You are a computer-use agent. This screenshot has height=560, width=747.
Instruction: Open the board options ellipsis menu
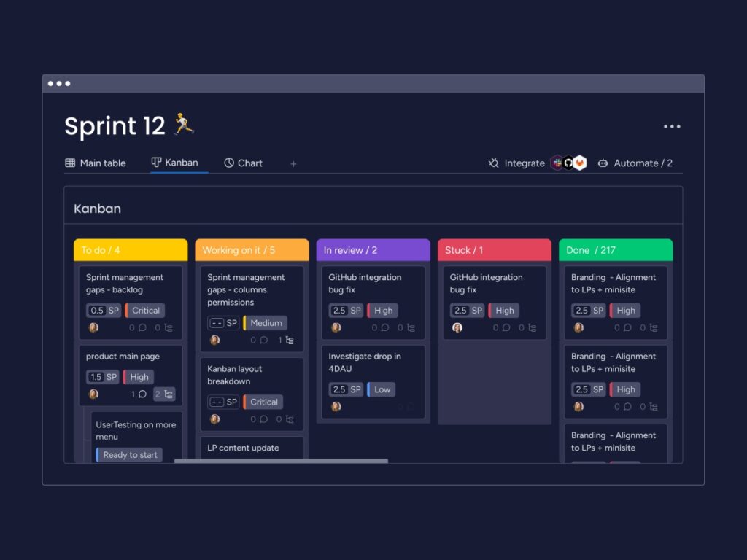672,126
